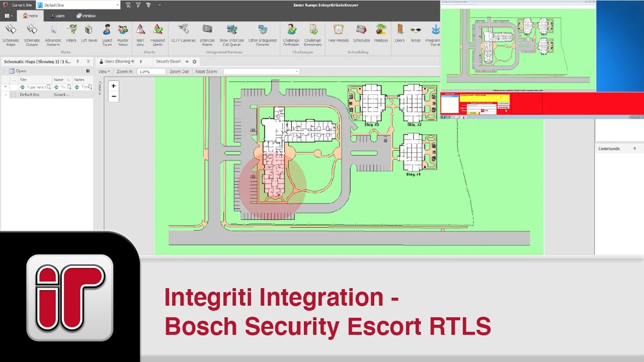Open the View dropdown menu
Viewport: 644px width, 362px height.
point(104,71)
